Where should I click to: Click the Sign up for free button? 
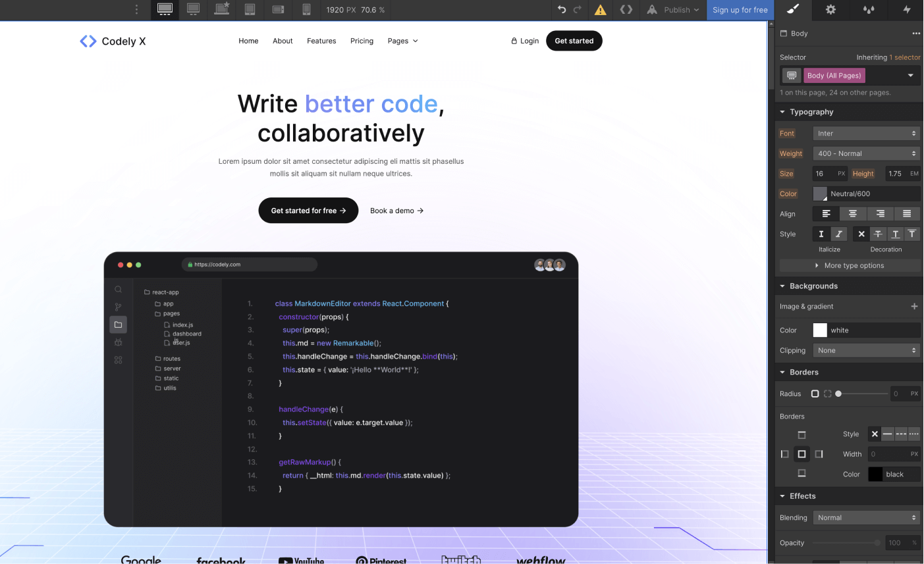(740, 10)
